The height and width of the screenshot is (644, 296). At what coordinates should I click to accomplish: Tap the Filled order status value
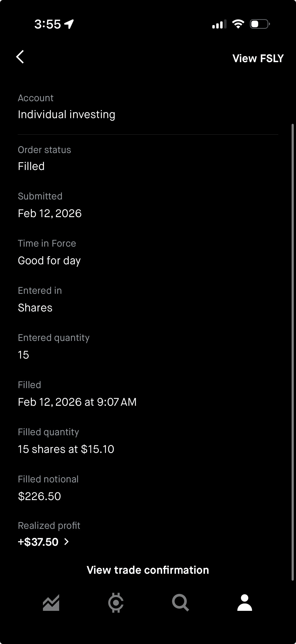click(31, 166)
